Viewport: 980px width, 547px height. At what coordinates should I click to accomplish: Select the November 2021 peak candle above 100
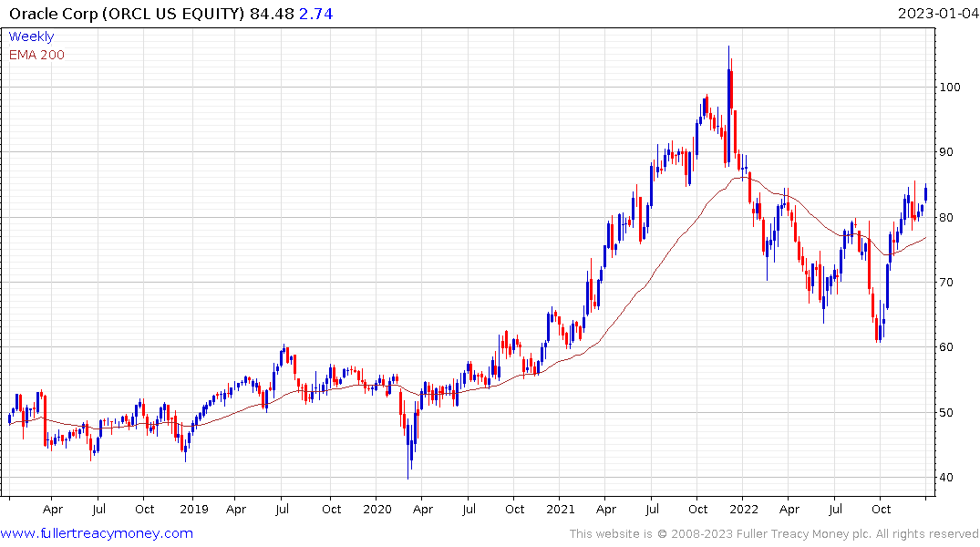tap(728, 107)
